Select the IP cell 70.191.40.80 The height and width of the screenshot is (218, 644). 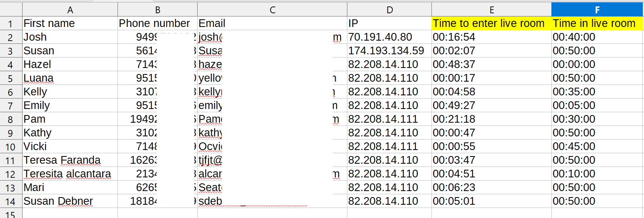coord(380,37)
